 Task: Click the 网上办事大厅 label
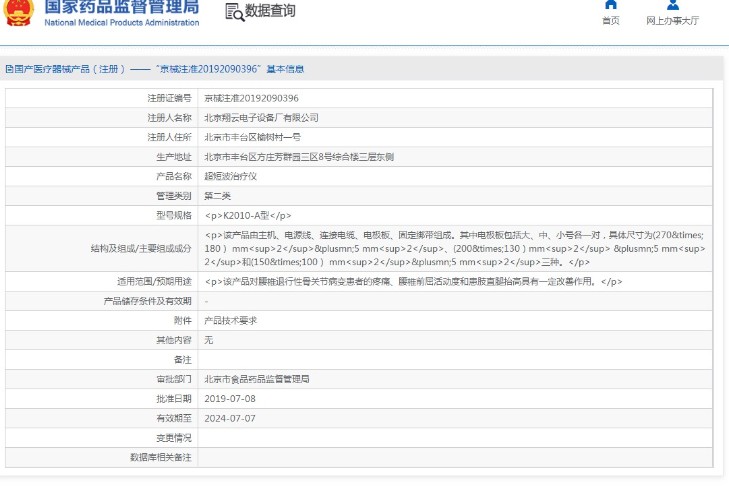[672, 20]
